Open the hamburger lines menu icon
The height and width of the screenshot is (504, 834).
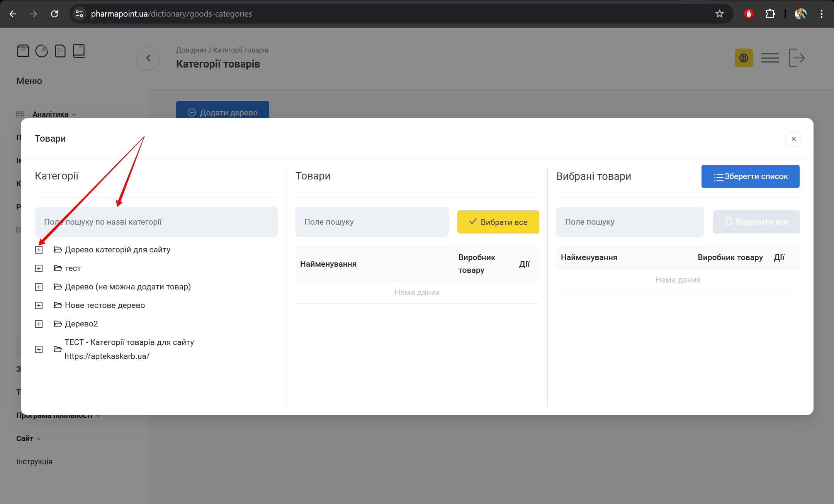(x=769, y=58)
